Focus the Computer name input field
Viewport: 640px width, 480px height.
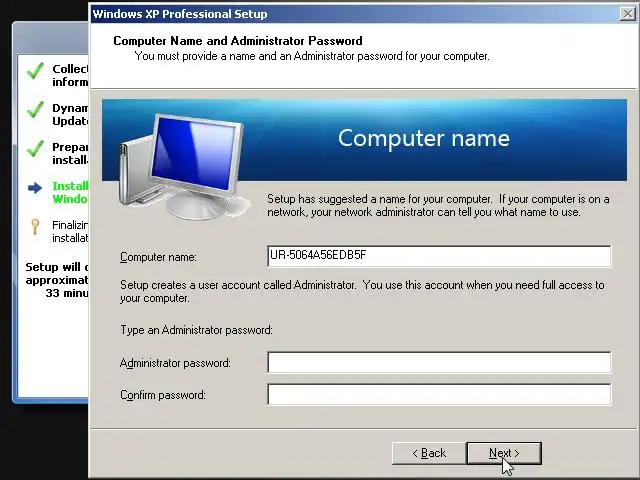(439, 256)
